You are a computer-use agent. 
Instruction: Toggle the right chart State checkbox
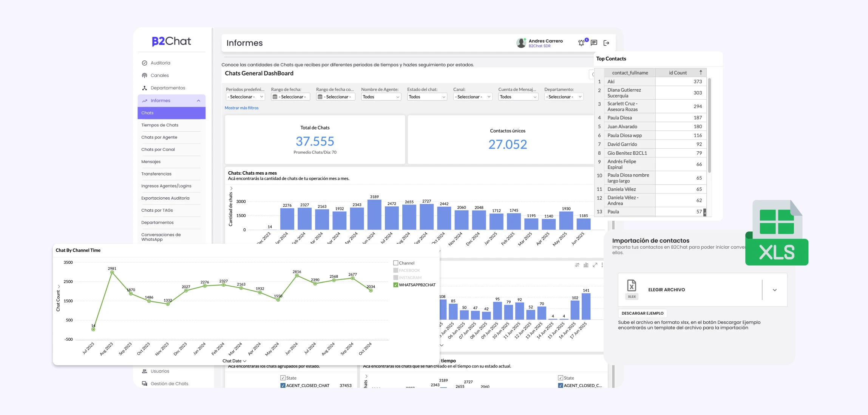pos(561,378)
